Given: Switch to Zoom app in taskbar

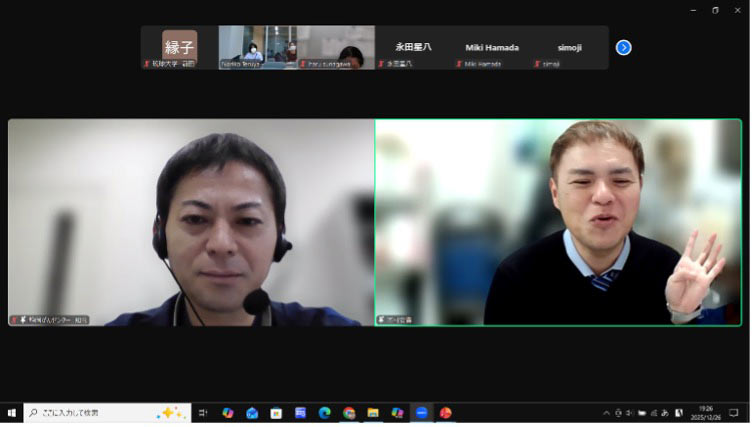Looking at the screenshot, I should [422, 413].
